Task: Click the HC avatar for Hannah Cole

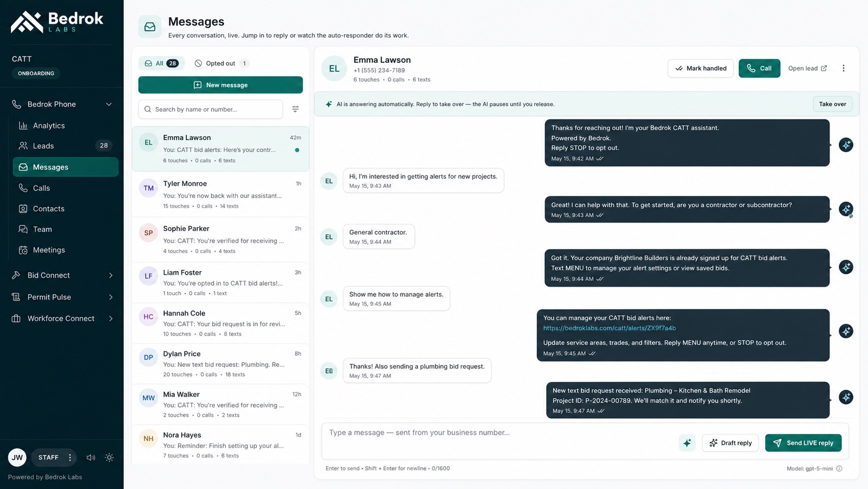Action: coord(148,316)
